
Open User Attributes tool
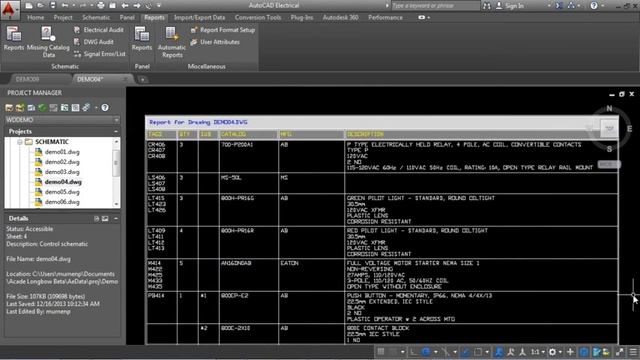(215, 42)
